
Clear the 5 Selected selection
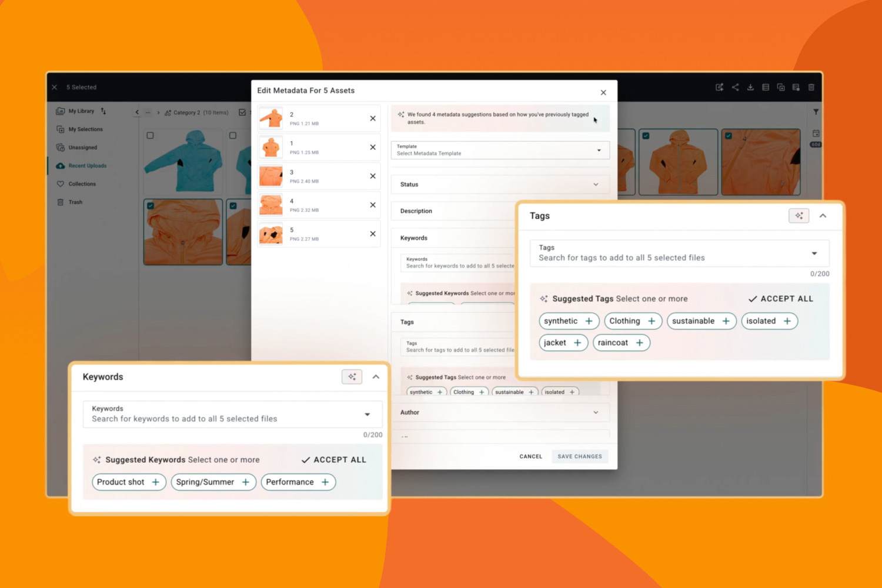coord(54,87)
